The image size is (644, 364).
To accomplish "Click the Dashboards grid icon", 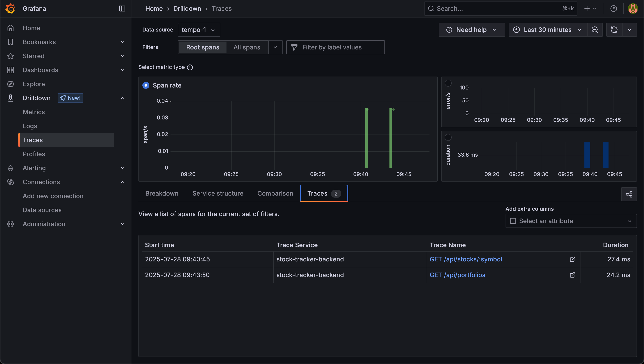I will point(10,70).
